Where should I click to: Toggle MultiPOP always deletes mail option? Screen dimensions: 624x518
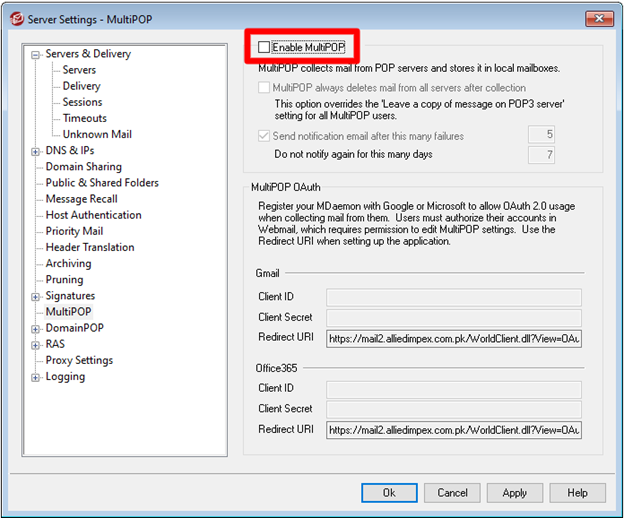263,88
